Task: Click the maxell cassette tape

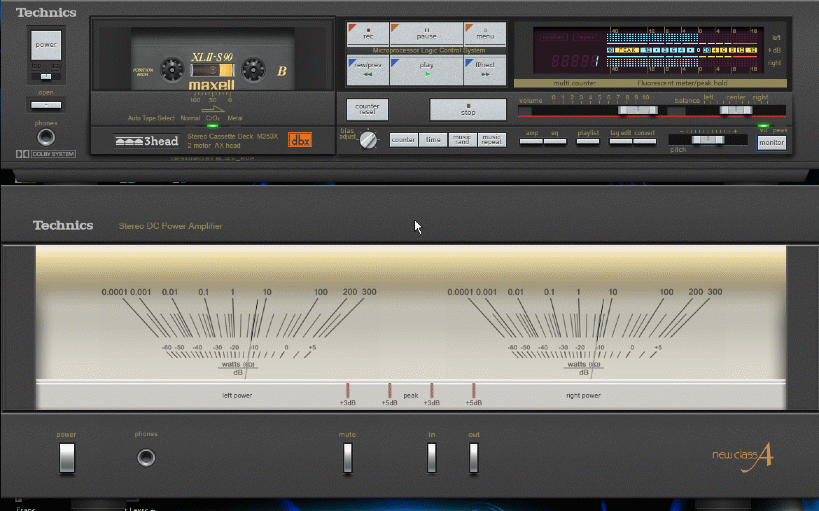Action: [213, 60]
